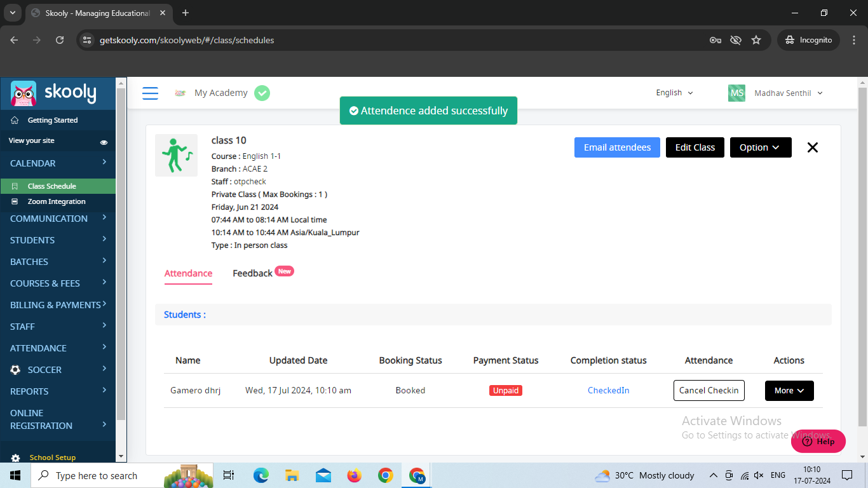Screen dimensions: 868x488
Task: Expand the COMMUNICATION sidebar section
Action: (58, 219)
